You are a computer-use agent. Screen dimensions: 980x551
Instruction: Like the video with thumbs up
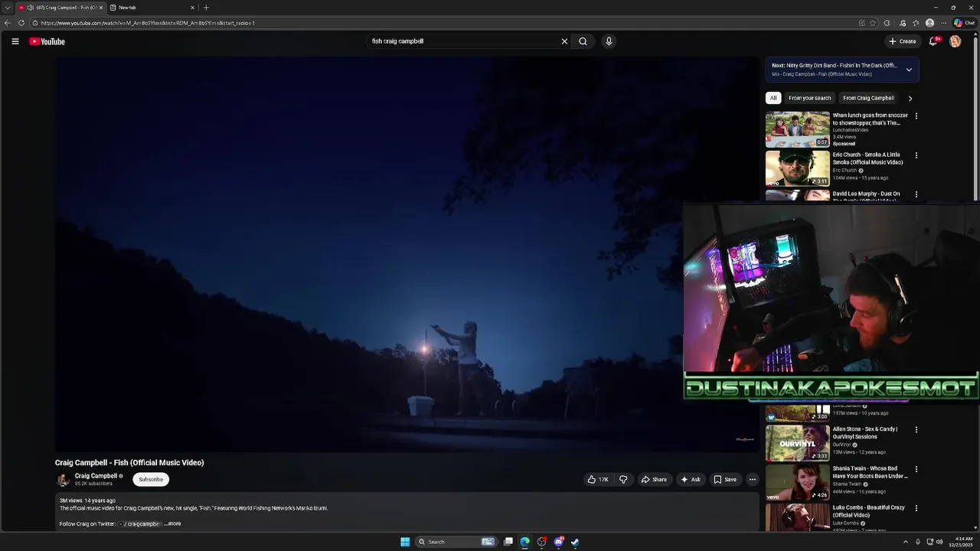[598, 480]
